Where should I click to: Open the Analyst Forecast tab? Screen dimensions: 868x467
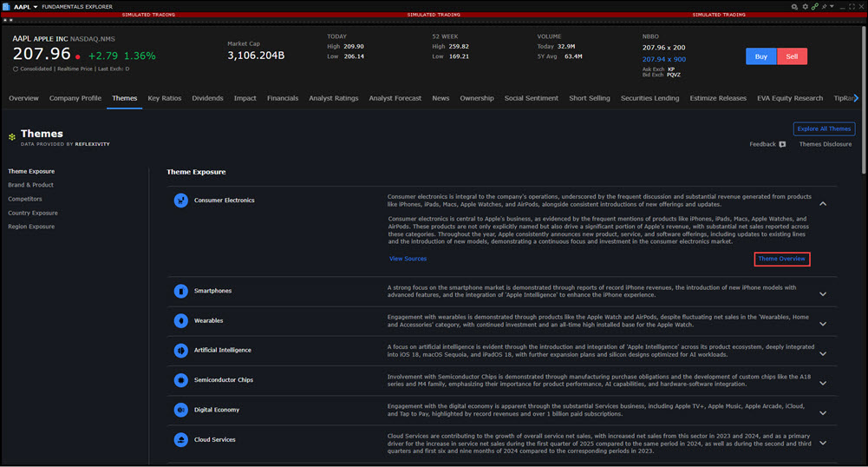pyautogui.click(x=395, y=98)
